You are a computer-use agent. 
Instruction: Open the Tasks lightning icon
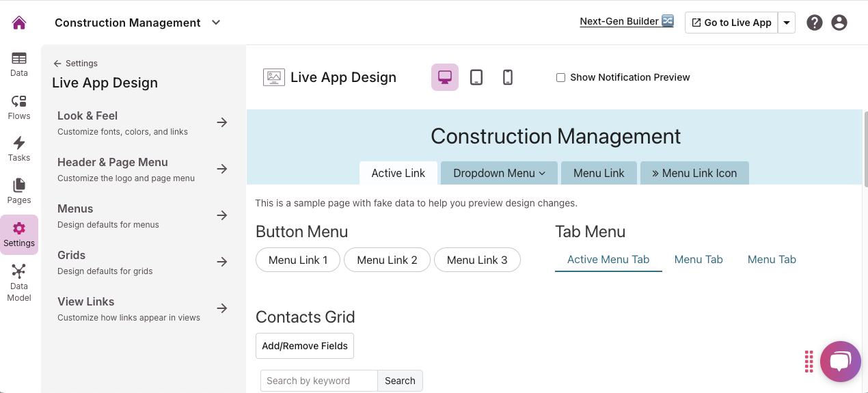click(x=19, y=149)
